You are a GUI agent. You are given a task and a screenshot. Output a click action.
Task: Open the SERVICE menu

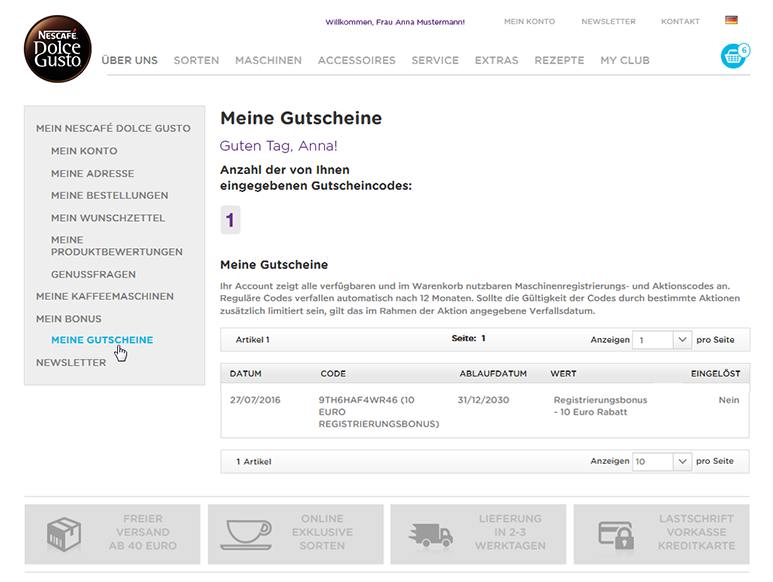pyautogui.click(x=435, y=60)
